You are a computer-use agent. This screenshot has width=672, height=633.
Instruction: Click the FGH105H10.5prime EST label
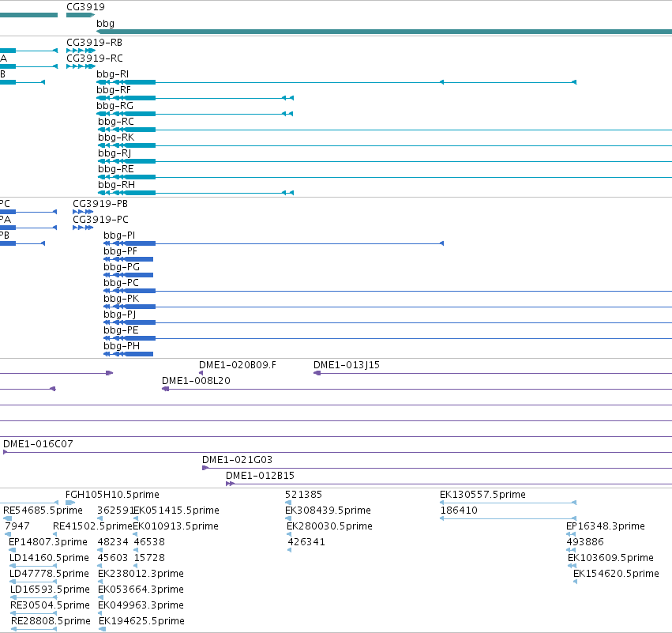[x=112, y=495]
